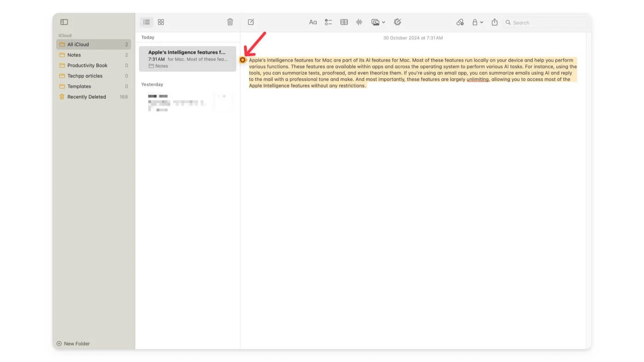Open the Writing Tools toolbar icon
The image size is (644, 362).
398,22
